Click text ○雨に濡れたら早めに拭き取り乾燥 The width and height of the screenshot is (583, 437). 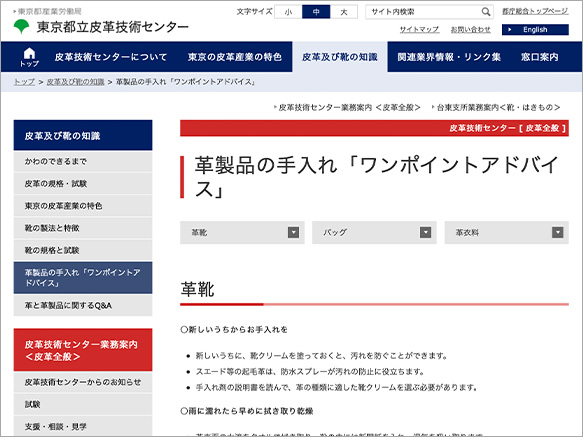pyautogui.click(x=247, y=411)
